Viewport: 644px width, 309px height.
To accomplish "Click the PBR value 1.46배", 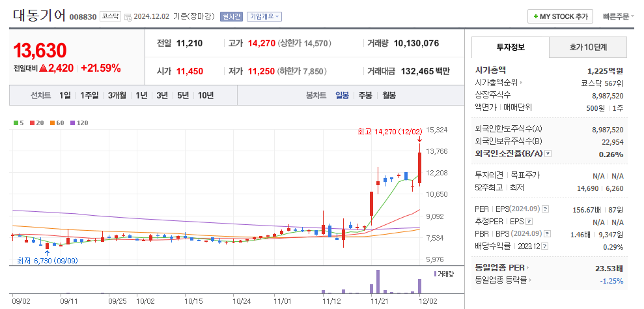I will tap(581, 235).
